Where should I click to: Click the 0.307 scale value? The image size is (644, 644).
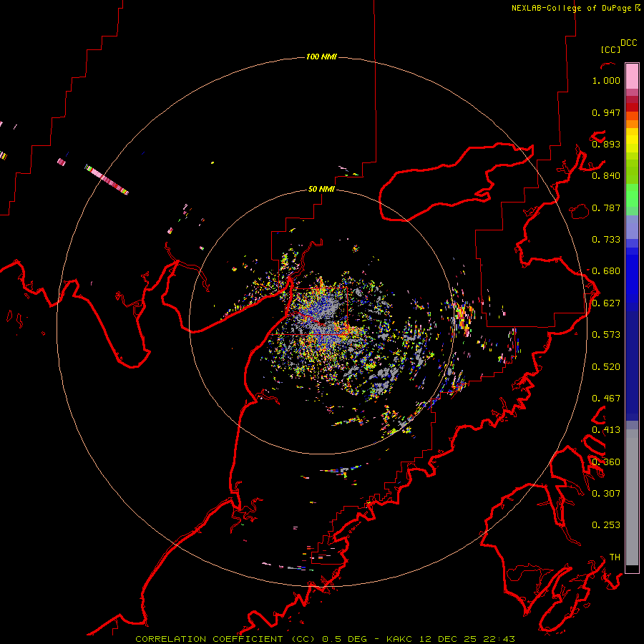pos(606,493)
